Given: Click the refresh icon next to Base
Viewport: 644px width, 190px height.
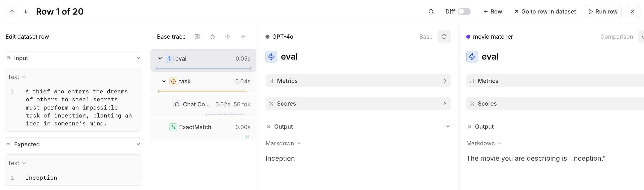Looking at the screenshot, I should (x=444, y=37).
